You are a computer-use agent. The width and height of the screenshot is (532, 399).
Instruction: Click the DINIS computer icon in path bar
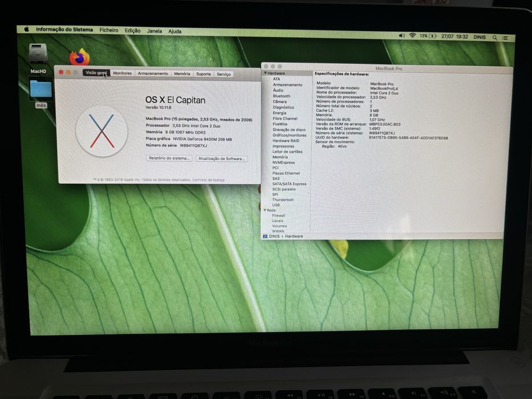pyautogui.click(x=265, y=236)
